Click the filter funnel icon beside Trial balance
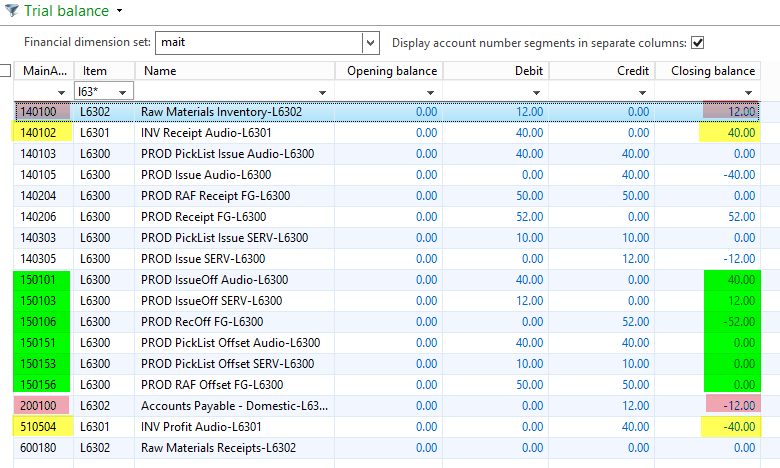Screen dimensions: 780x468 pyautogui.click(x=11, y=11)
